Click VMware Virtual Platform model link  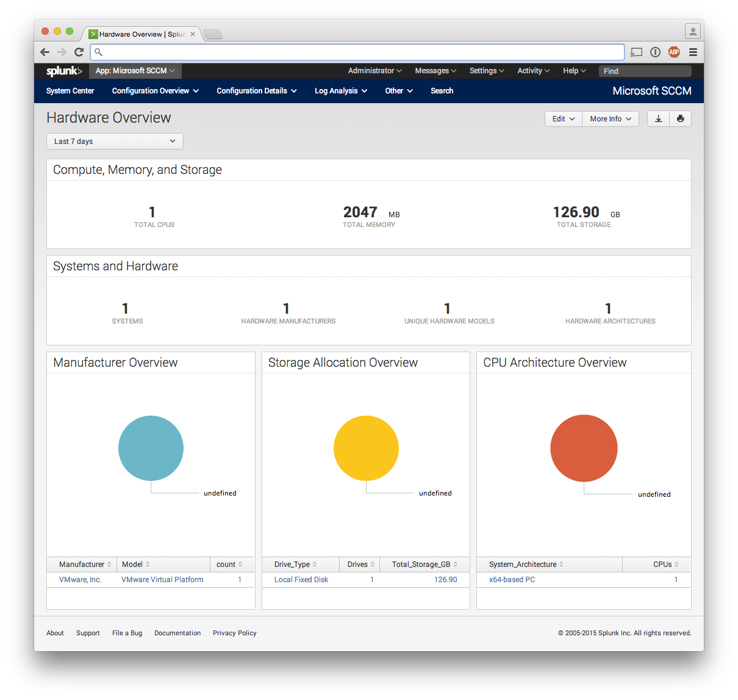point(162,580)
